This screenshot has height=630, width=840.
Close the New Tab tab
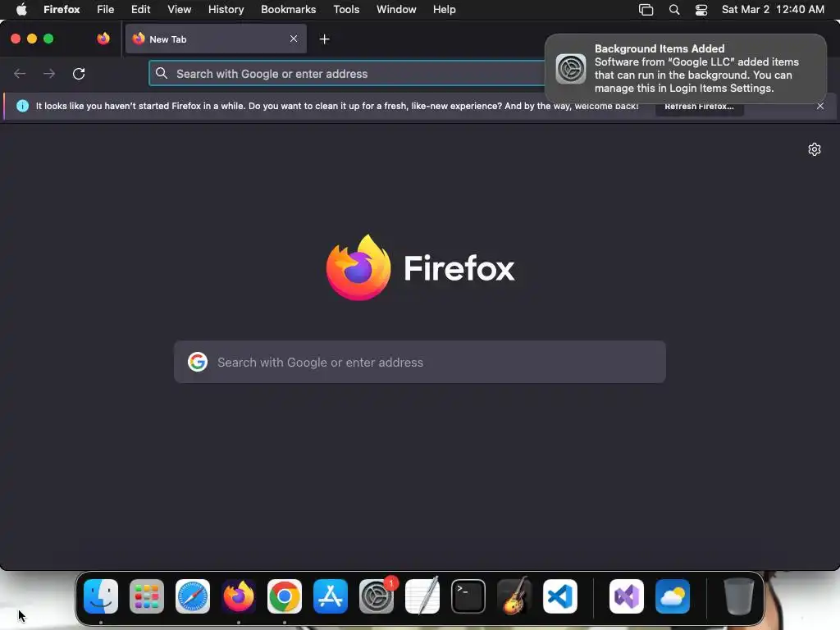294,39
